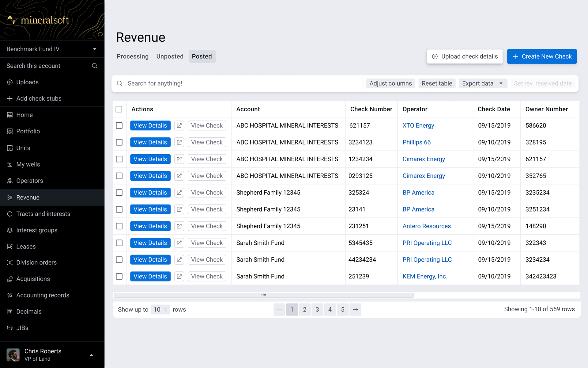The image size is (588, 368).
Task: Select the Posted tab
Action: click(202, 56)
